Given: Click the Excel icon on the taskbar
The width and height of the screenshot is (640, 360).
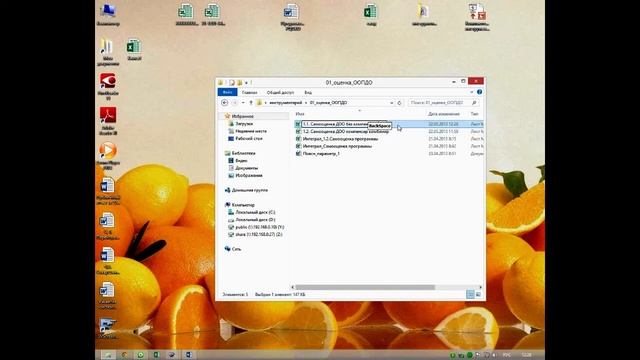Looking at the screenshot, I should click(x=156, y=355).
